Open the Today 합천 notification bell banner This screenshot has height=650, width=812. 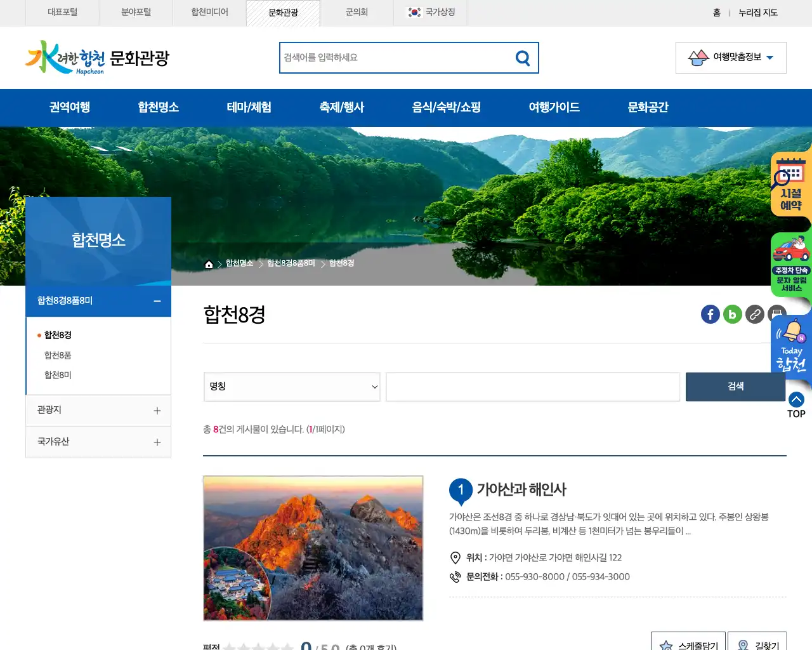tap(790, 346)
